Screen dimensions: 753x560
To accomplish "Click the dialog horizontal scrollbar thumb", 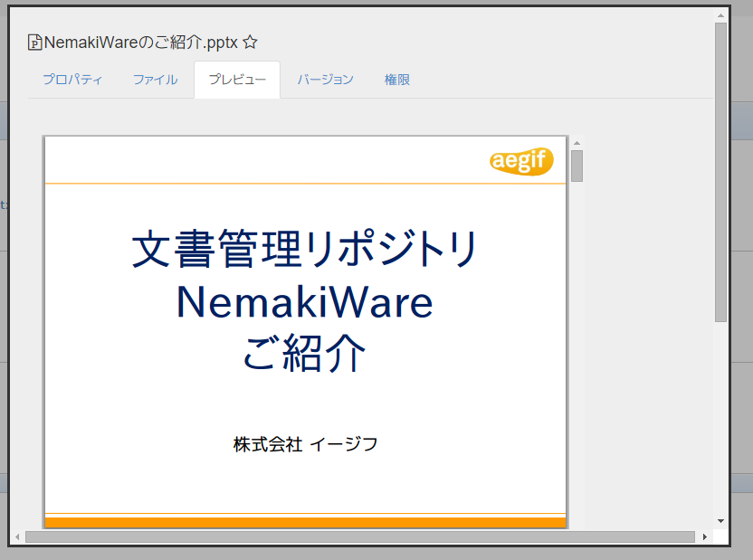I will [360, 536].
